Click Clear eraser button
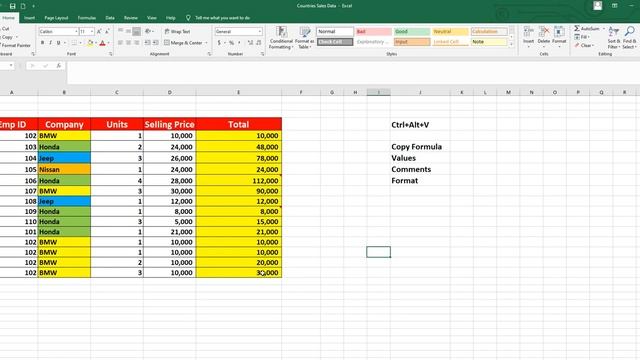This screenshot has height=360, width=640. point(584,45)
